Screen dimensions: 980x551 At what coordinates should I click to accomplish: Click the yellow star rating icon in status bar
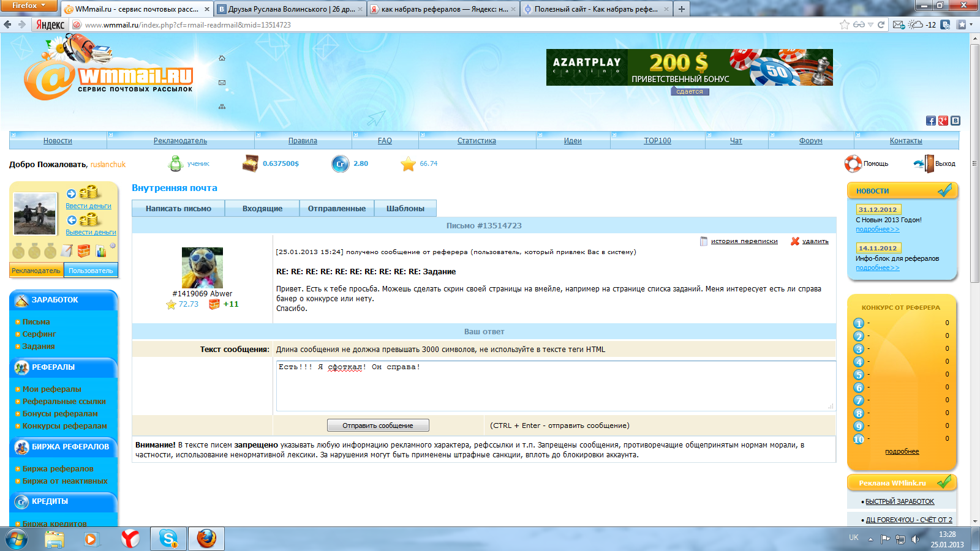408,164
